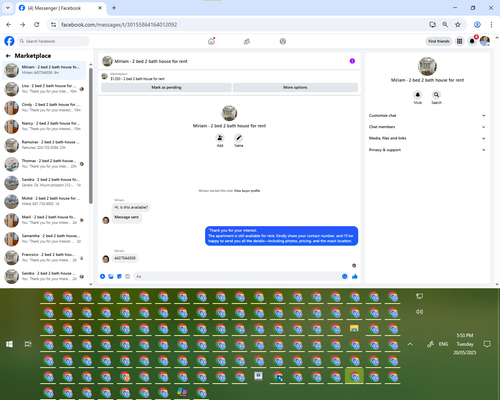This screenshot has width=500, height=400.
Task: Open Mohd conversation in list
Action: [45, 201]
